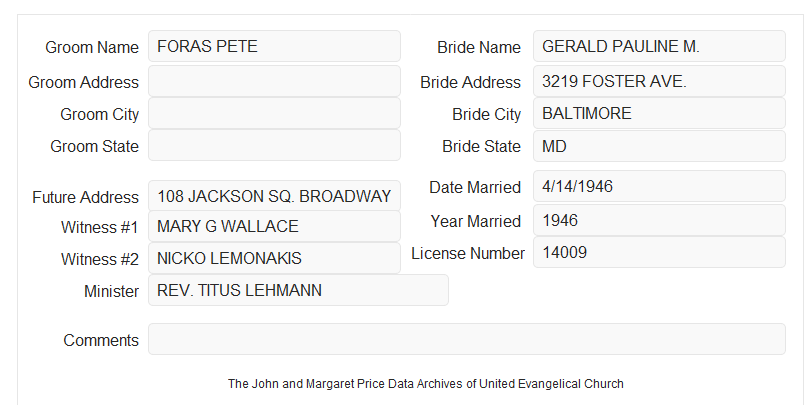805x405 pixels.
Task: Select the Bride Address field
Action: [x=659, y=81]
